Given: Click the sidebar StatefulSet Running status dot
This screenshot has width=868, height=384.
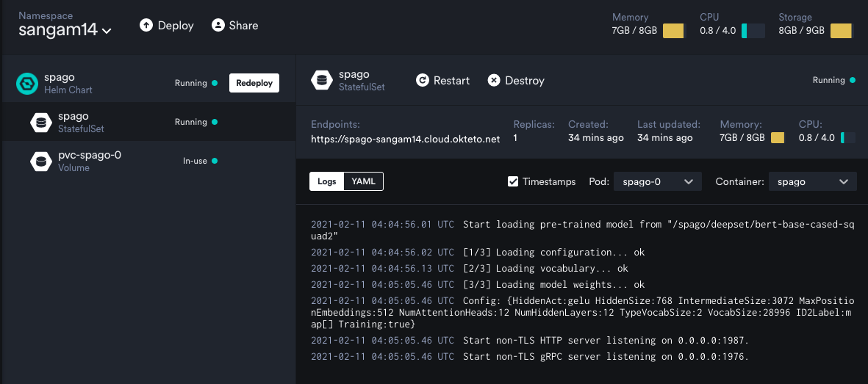Looking at the screenshot, I should coord(215,122).
